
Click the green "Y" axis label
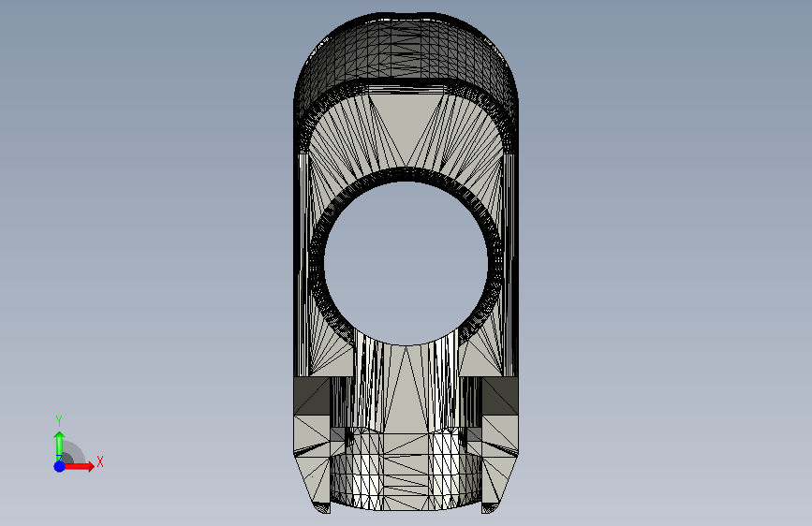[x=59, y=420]
